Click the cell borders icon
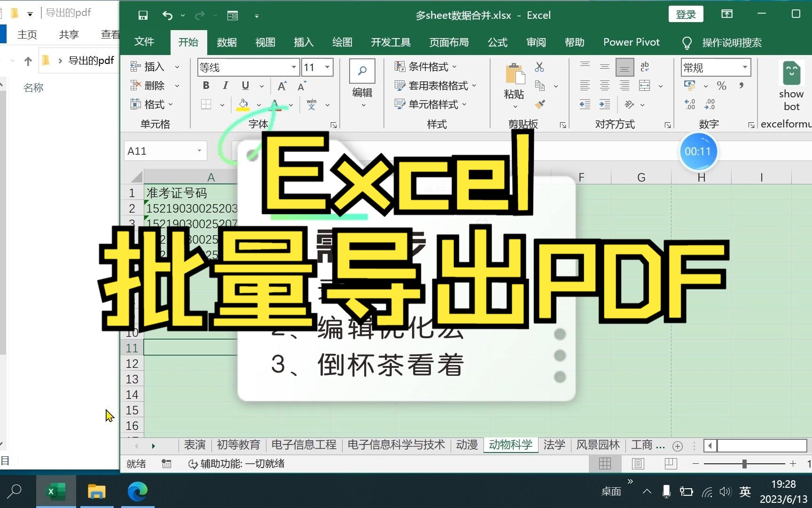 tap(206, 104)
